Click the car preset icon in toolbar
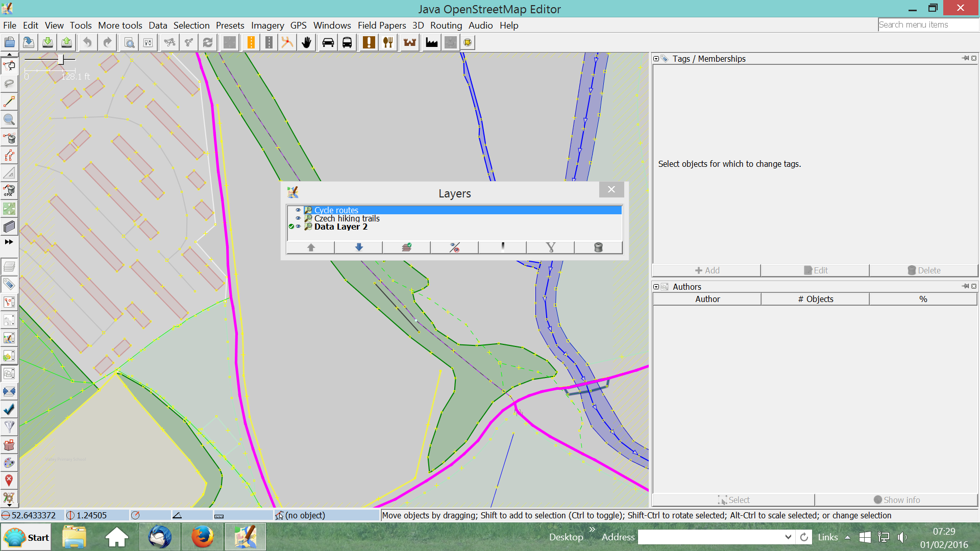This screenshot has height=551, width=980. [328, 43]
